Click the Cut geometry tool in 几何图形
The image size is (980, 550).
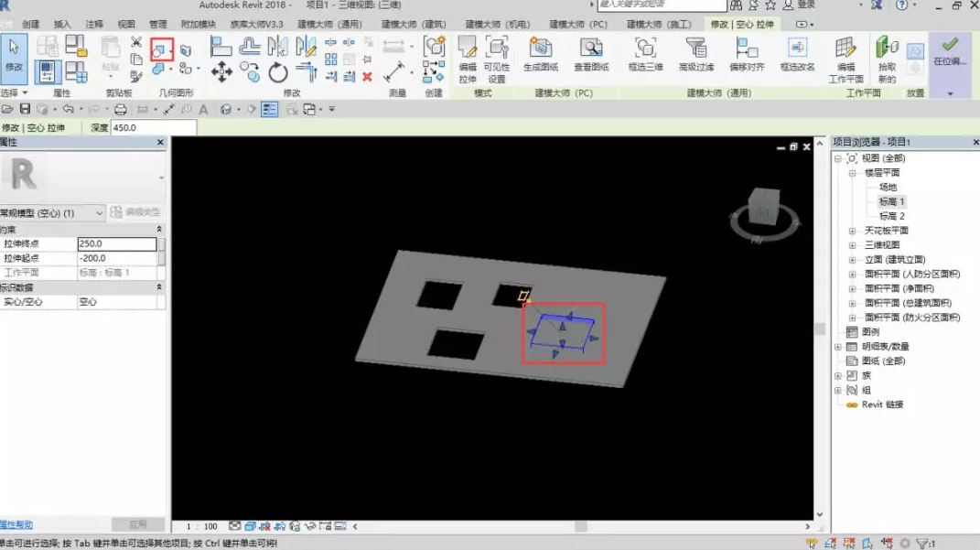(x=161, y=49)
